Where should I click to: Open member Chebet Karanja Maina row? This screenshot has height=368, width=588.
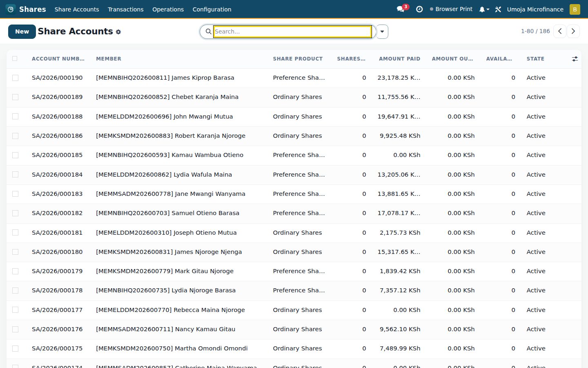click(x=167, y=97)
